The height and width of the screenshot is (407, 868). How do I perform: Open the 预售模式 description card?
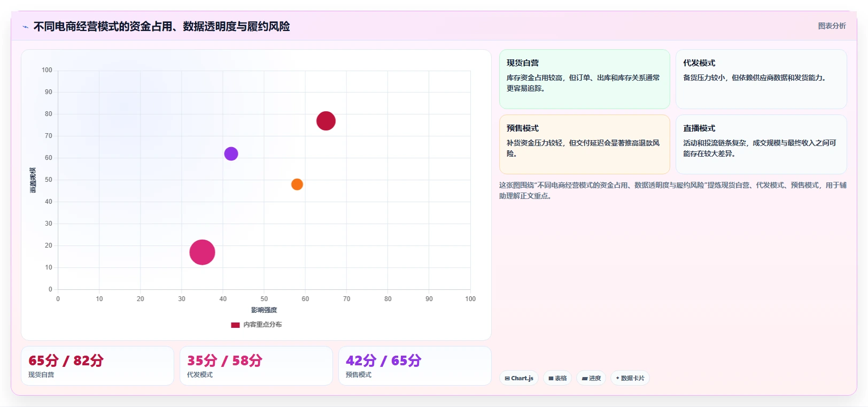click(584, 144)
